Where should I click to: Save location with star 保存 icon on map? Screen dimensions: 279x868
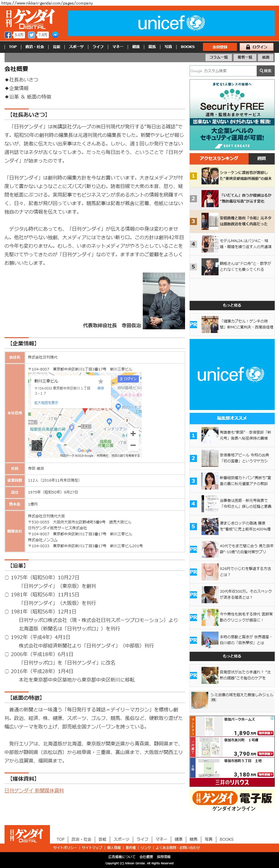coord(101,384)
